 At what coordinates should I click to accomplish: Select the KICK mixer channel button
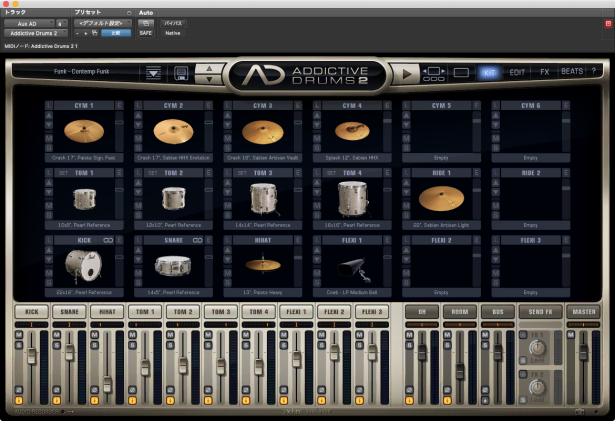tap(32, 312)
